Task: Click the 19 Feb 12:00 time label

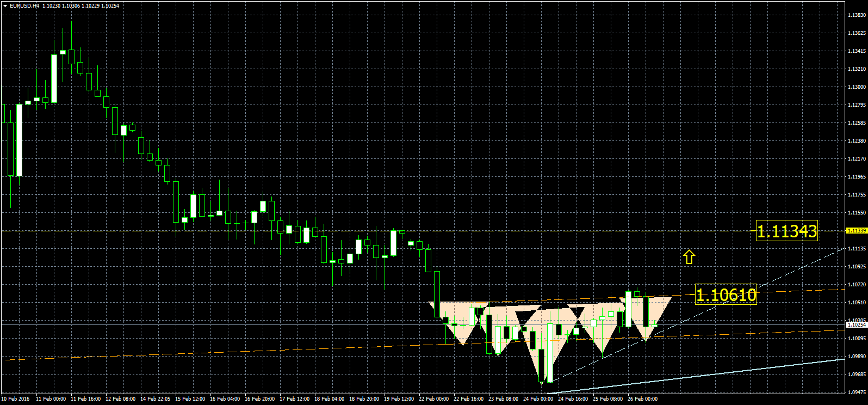Action: (399, 399)
